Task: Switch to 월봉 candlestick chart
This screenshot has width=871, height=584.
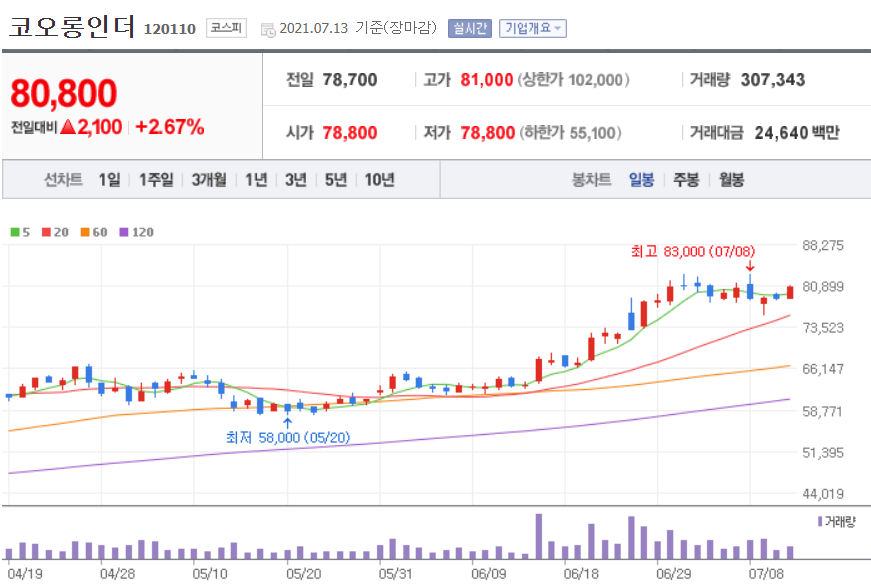Action: pos(731,179)
